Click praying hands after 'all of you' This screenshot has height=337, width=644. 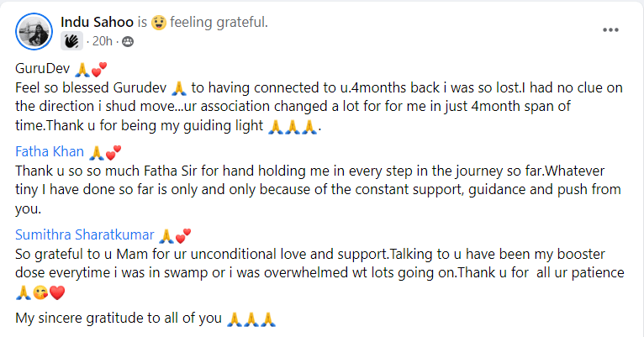252,319
